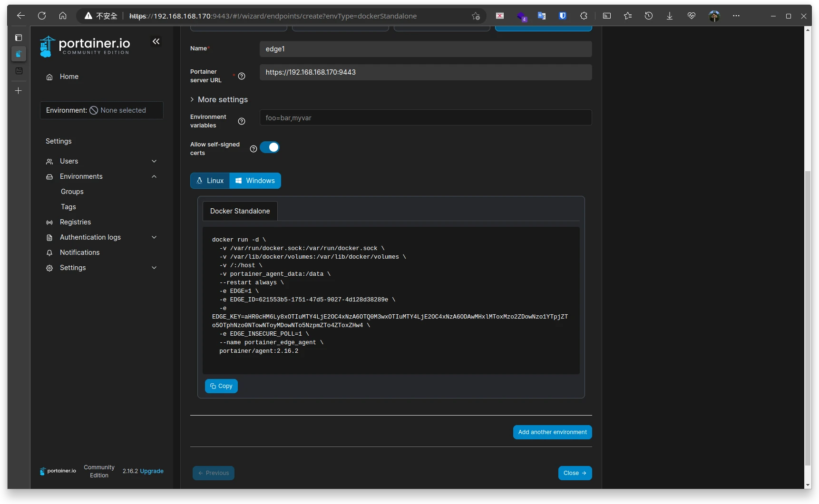The width and height of the screenshot is (819, 504).
Task: Click help icon beside Allow self-signed certs
Action: 253,149
